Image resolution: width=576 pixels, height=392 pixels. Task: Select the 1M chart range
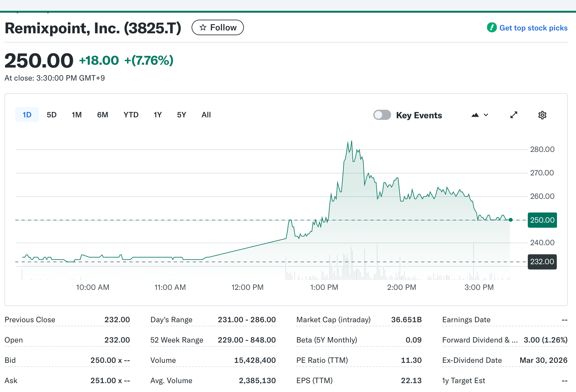pos(76,115)
